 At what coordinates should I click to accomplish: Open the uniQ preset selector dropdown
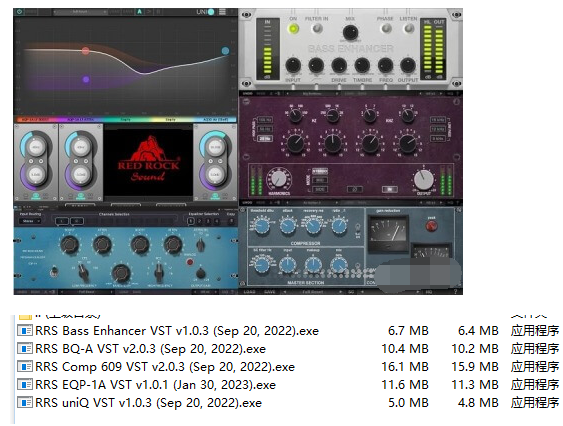(x=80, y=12)
